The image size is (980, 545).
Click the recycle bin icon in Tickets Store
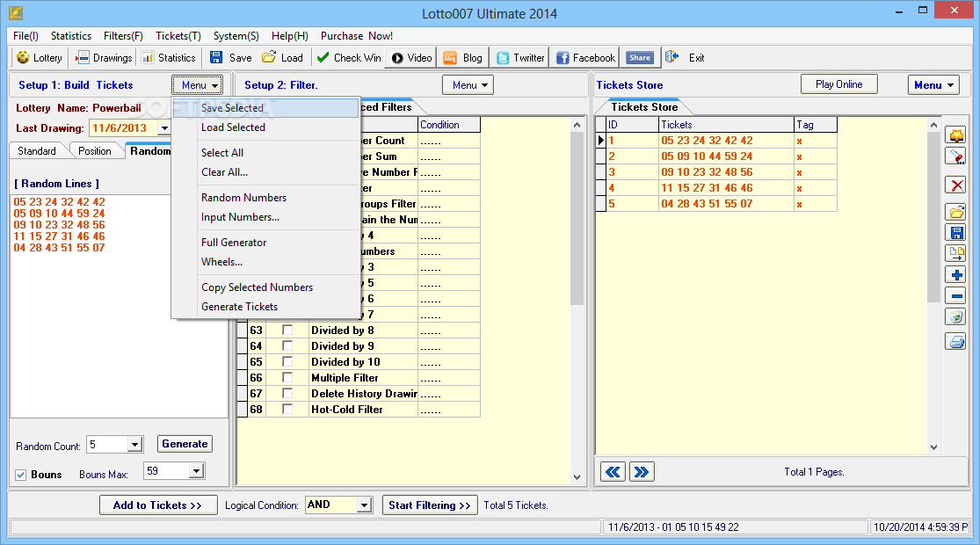(x=955, y=316)
